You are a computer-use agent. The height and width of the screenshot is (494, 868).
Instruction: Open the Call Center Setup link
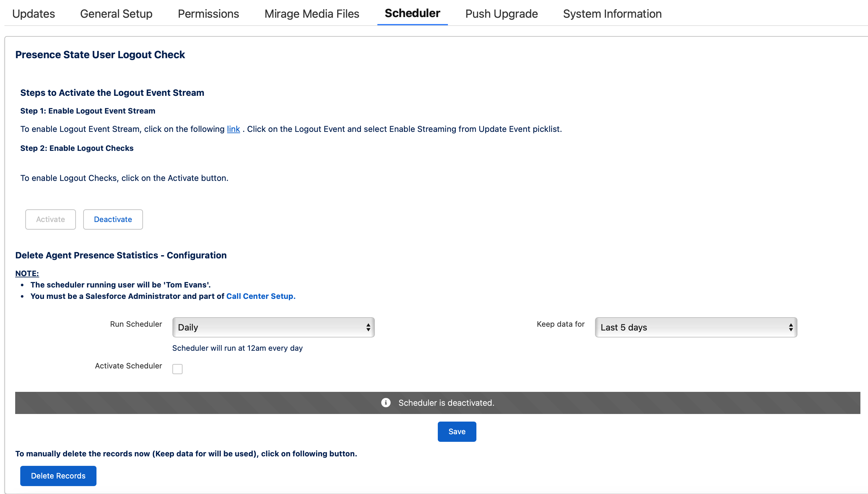261,296
